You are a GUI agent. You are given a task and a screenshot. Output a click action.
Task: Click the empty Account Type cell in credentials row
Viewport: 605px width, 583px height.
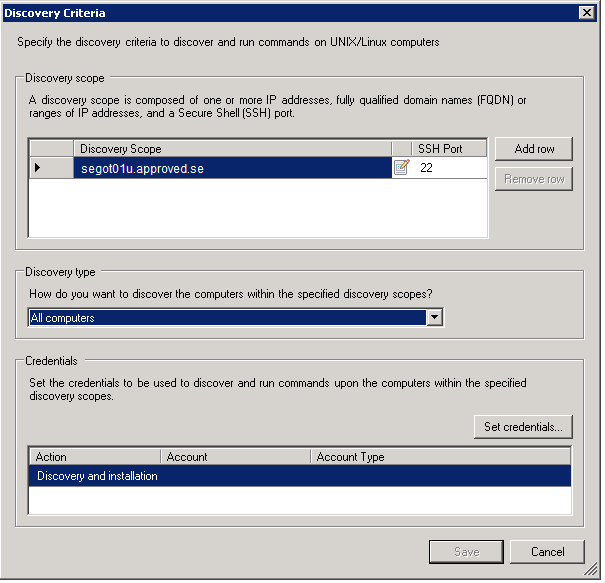[440, 476]
